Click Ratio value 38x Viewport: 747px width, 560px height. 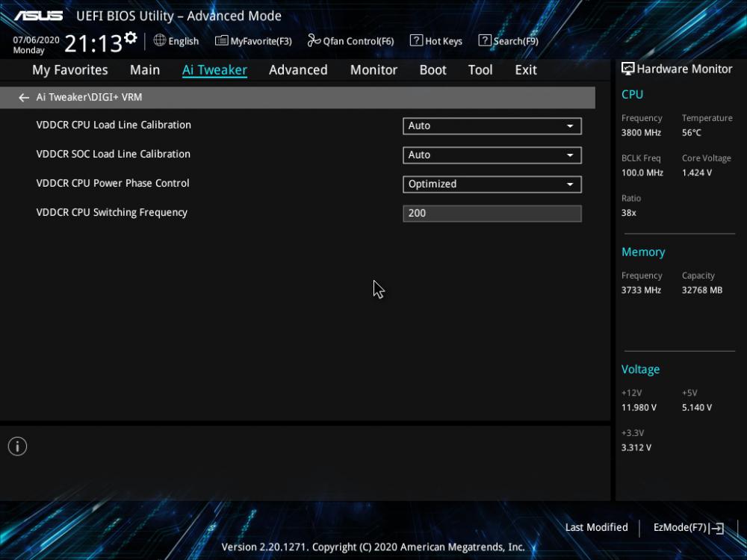628,212
